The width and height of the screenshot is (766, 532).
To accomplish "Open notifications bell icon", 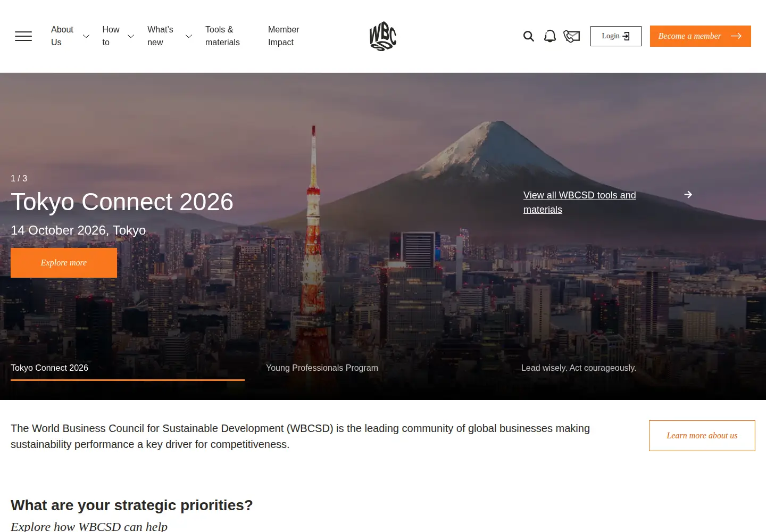I will pyautogui.click(x=550, y=36).
